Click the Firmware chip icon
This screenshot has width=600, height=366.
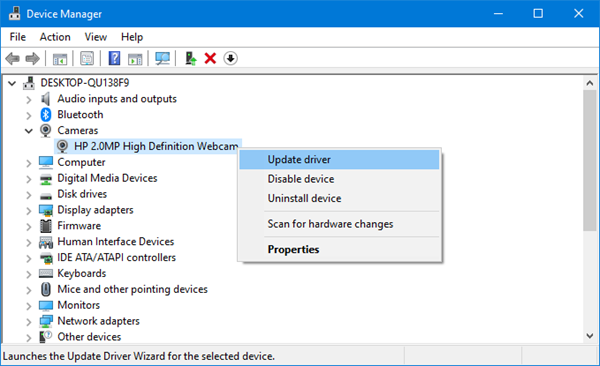[46, 226]
